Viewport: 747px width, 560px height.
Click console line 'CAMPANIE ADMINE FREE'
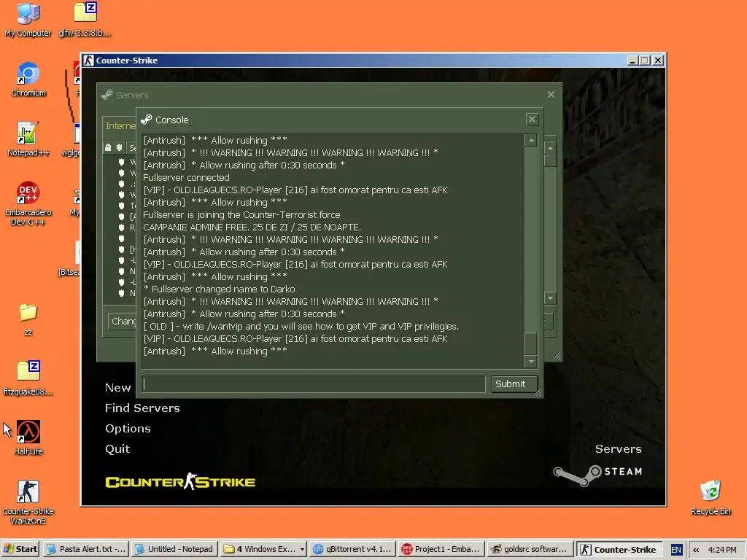[252, 227]
